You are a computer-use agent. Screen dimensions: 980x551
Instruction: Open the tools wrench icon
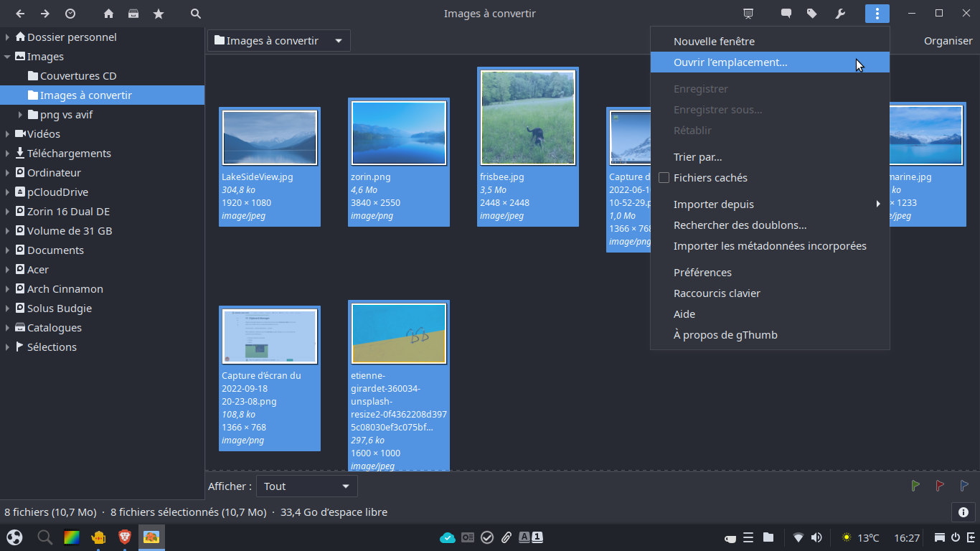click(x=840, y=14)
